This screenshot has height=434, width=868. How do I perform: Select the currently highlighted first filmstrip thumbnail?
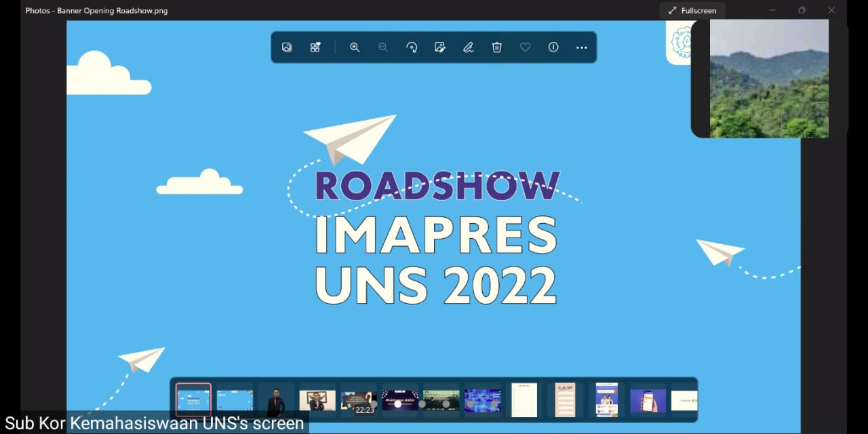tap(193, 400)
